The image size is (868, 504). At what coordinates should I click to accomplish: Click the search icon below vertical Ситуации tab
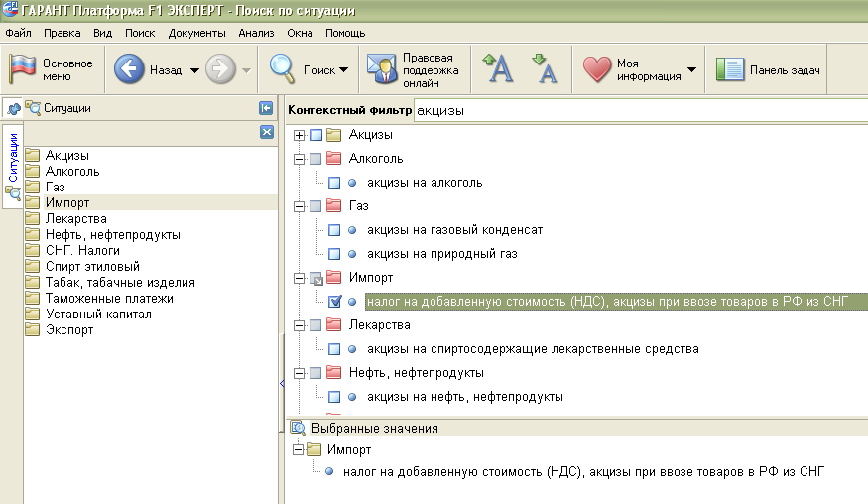click(x=13, y=192)
